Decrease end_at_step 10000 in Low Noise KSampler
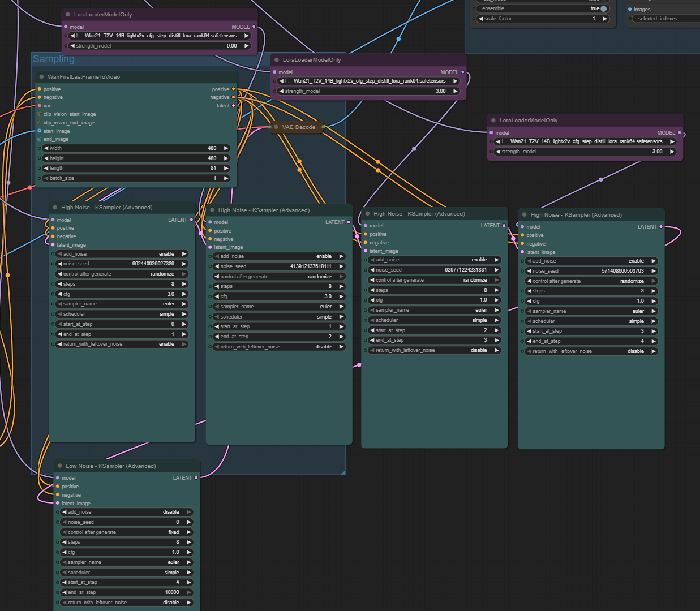 [x=65, y=592]
